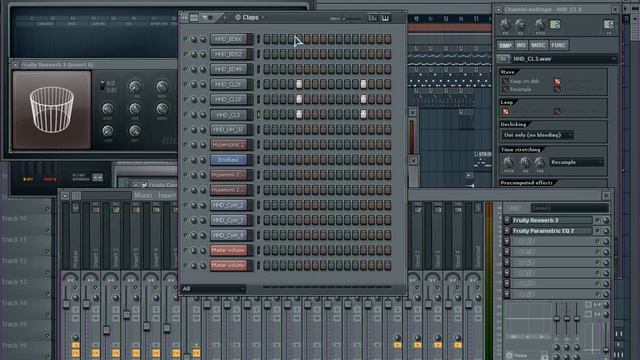
Task: Open the graph editor in step sequencer
Action: (373, 18)
